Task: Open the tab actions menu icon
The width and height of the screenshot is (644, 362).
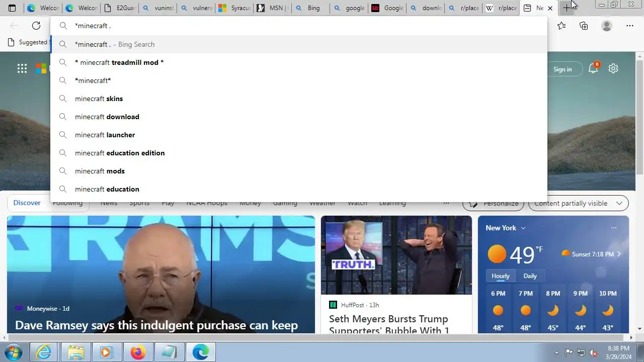Action: coord(12,8)
